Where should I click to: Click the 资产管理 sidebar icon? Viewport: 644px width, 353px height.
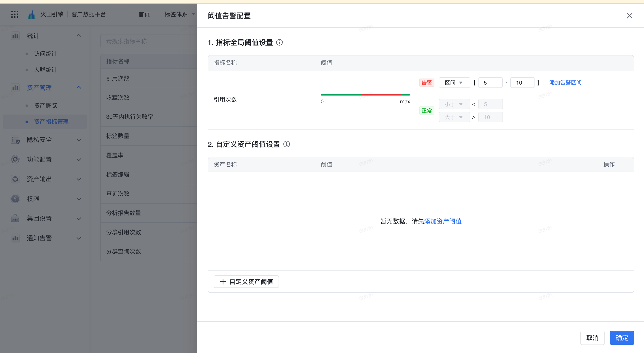tap(15, 88)
